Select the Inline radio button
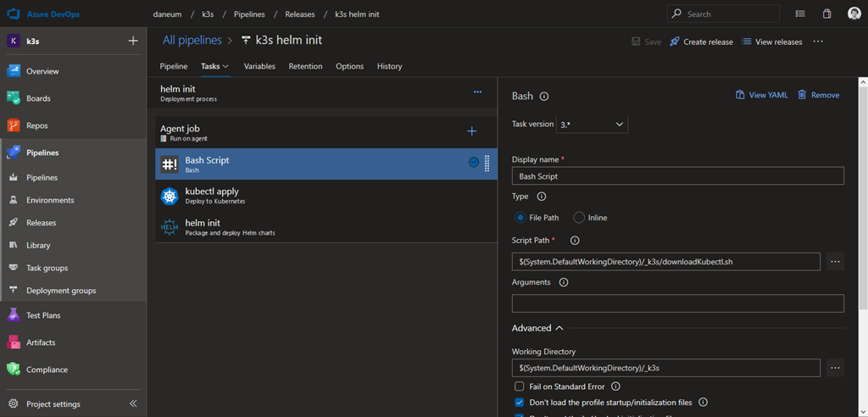Viewport: 868px width, 417px height. [580, 218]
